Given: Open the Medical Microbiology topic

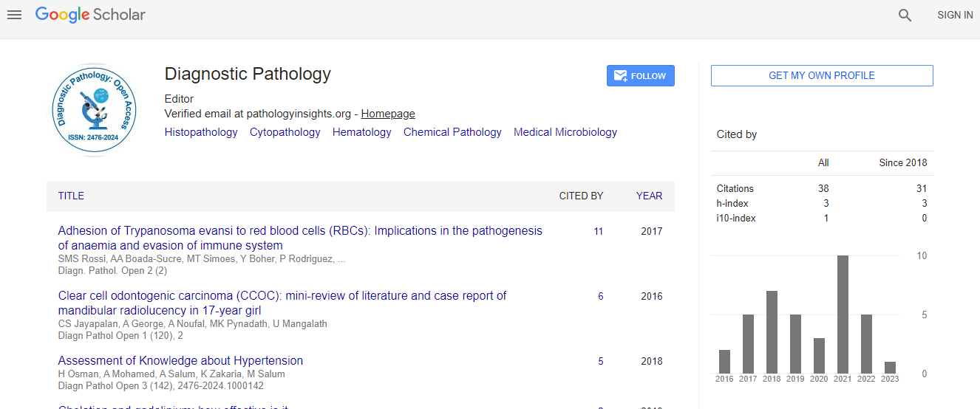Looking at the screenshot, I should pyautogui.click(x=565, y=132).
